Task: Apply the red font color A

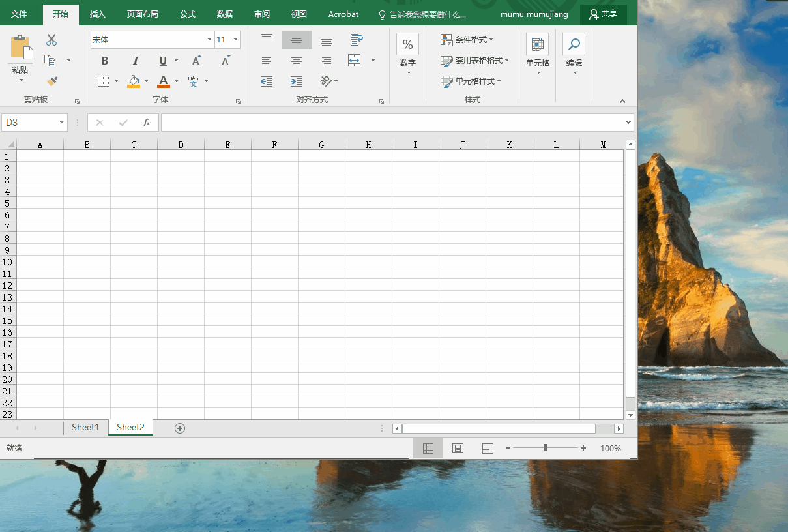Action: click(163, 81)
